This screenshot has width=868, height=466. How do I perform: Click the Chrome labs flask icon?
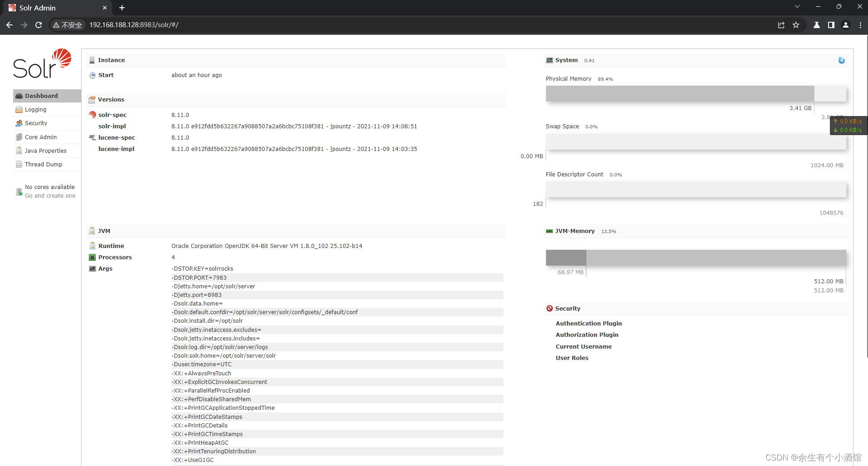coord(817,25)
